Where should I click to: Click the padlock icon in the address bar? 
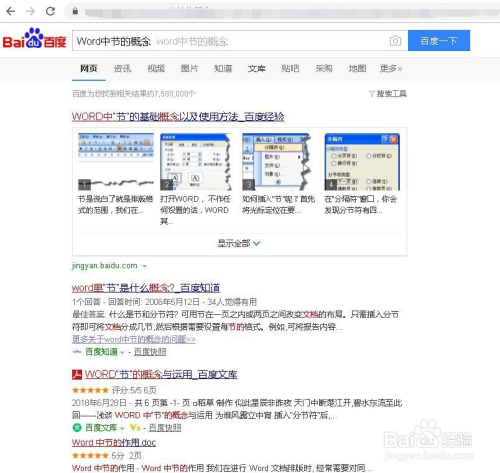(x=75, y=11)
